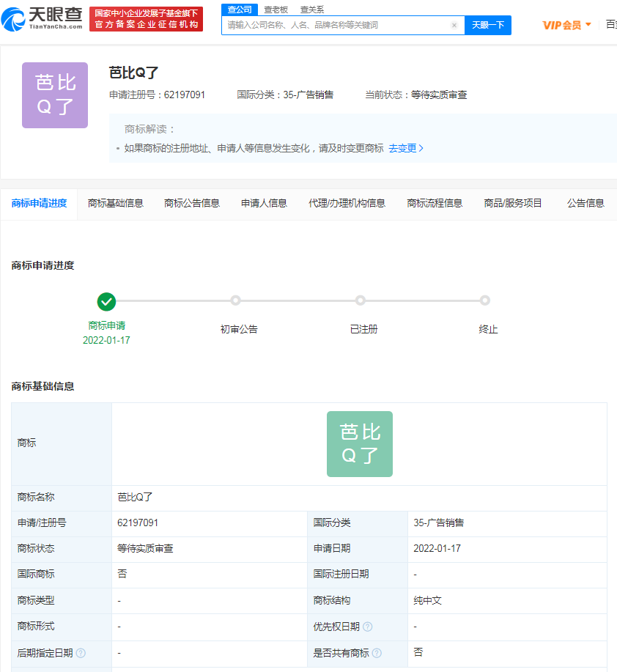This screenshot has width=617, height=672.
Task: Click help icon next to 是否共有商标
Action: tap(376, 653)
